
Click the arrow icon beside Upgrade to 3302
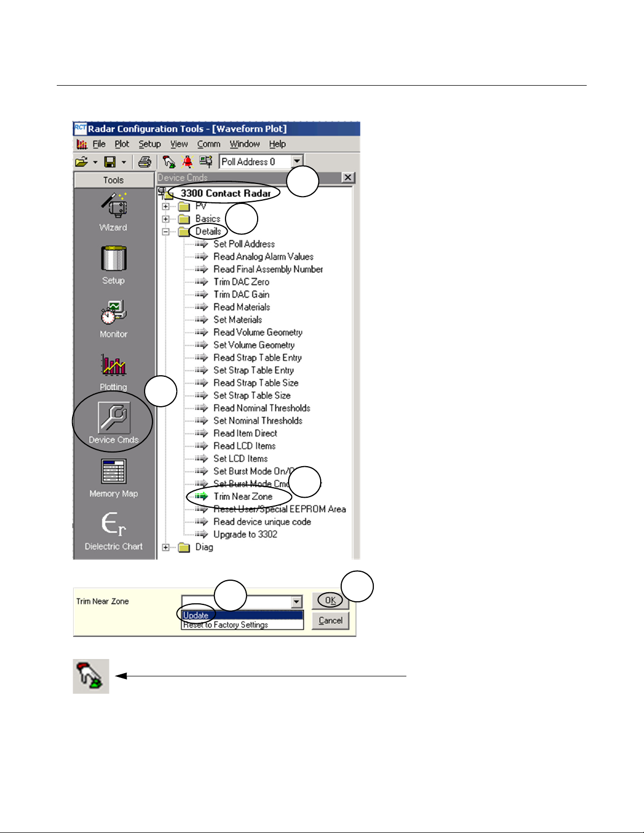coord(201,534)
